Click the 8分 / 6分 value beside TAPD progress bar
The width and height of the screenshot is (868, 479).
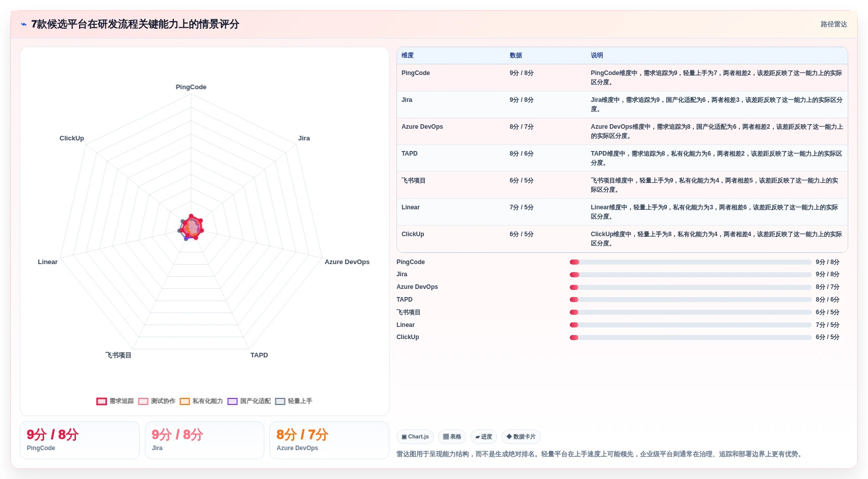point(827,300)
